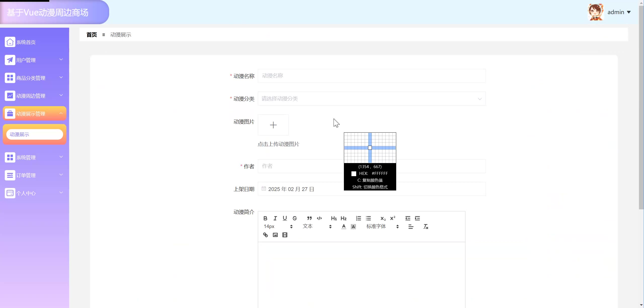Toggle underline text formatting
This screenshot has height=308, width=644.
coord(285,218)
